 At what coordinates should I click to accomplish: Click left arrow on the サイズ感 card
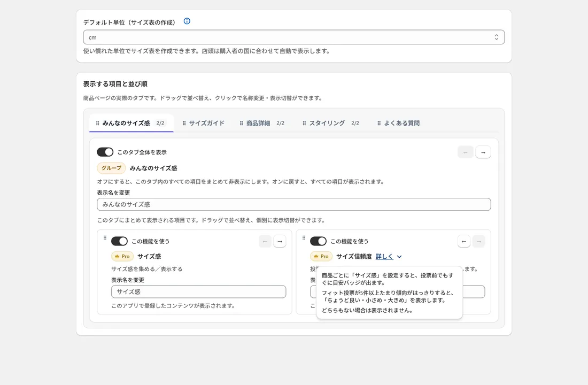click(x=265, y=241)
